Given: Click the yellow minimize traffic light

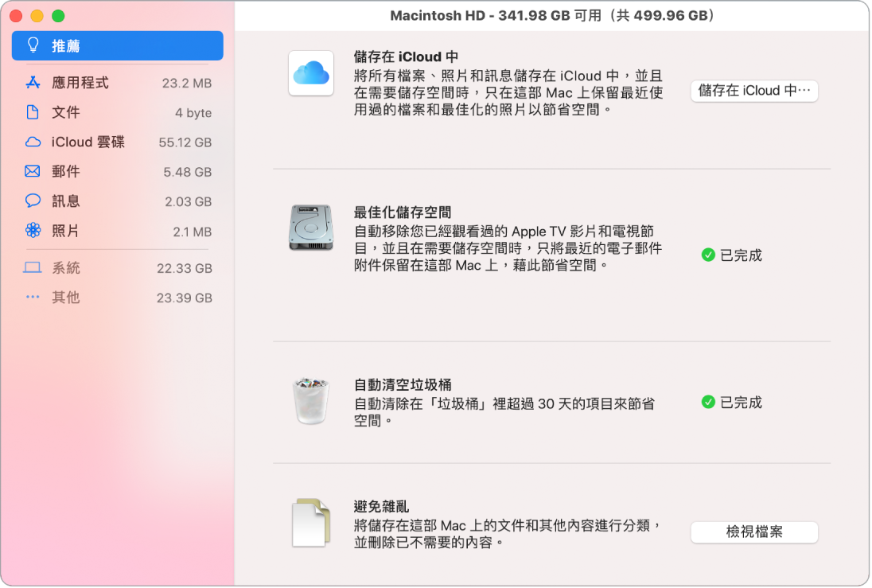Looking at the screenshot, I should (35, 14).
